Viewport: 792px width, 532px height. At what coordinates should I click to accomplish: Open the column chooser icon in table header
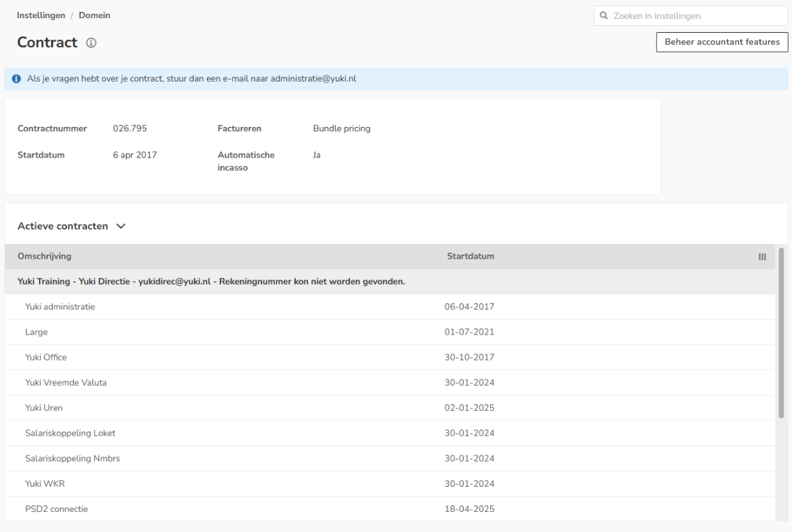762,257
